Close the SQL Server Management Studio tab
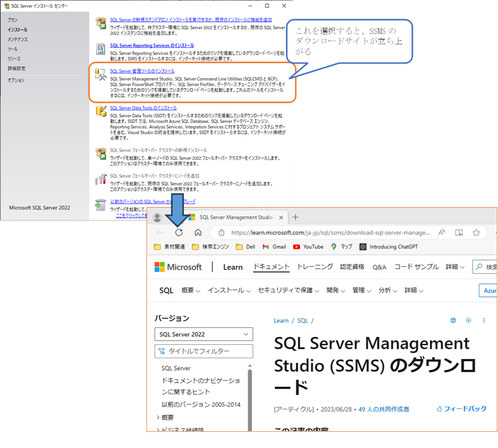This screenshot has height=448, width=498. [x=281, y=217]
